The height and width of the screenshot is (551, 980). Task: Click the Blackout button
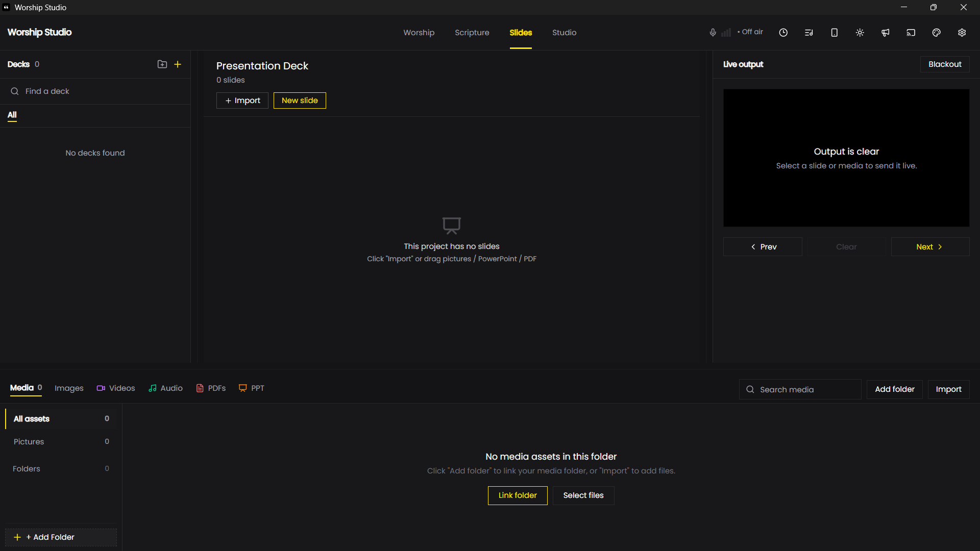[945, 64]
